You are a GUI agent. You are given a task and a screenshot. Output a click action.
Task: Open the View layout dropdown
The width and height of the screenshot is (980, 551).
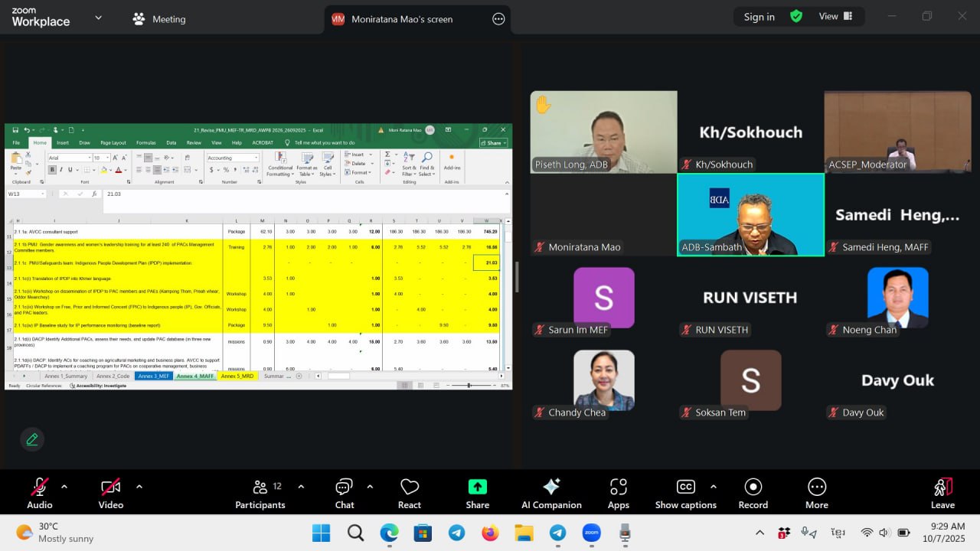pos(835,16)
